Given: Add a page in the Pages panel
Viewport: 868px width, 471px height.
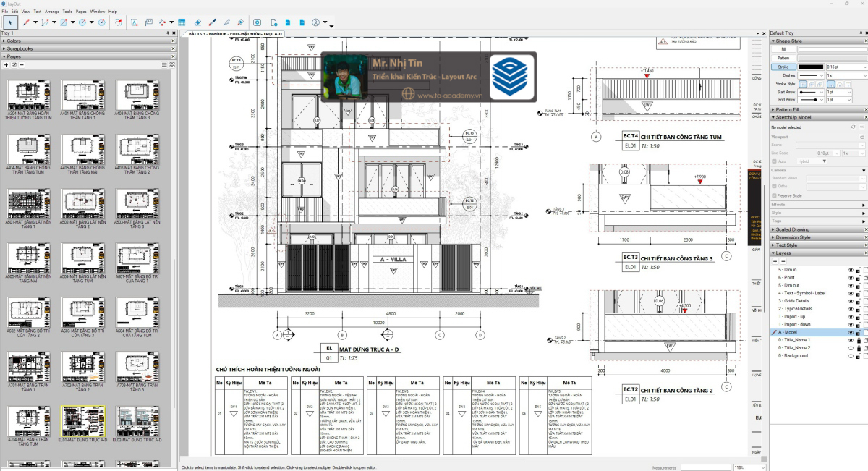Looking at the screenshot, I should [x=6, y=64].
